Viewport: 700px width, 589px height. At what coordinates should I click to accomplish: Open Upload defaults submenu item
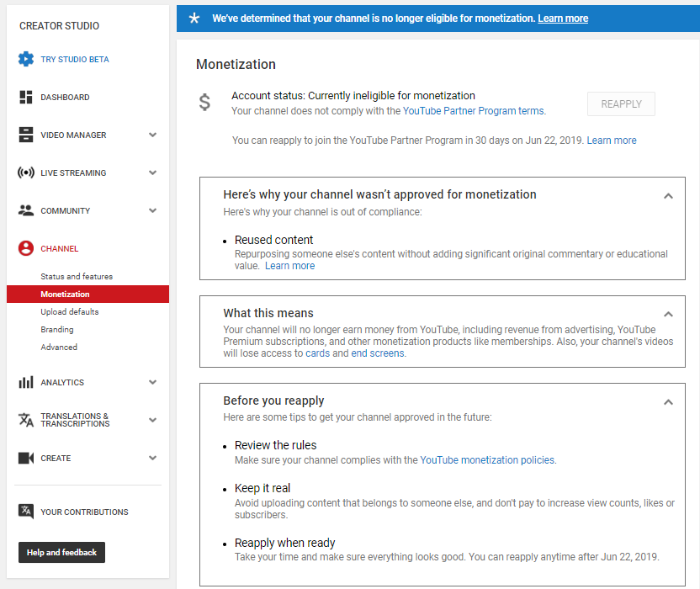[x=70, y=311]
